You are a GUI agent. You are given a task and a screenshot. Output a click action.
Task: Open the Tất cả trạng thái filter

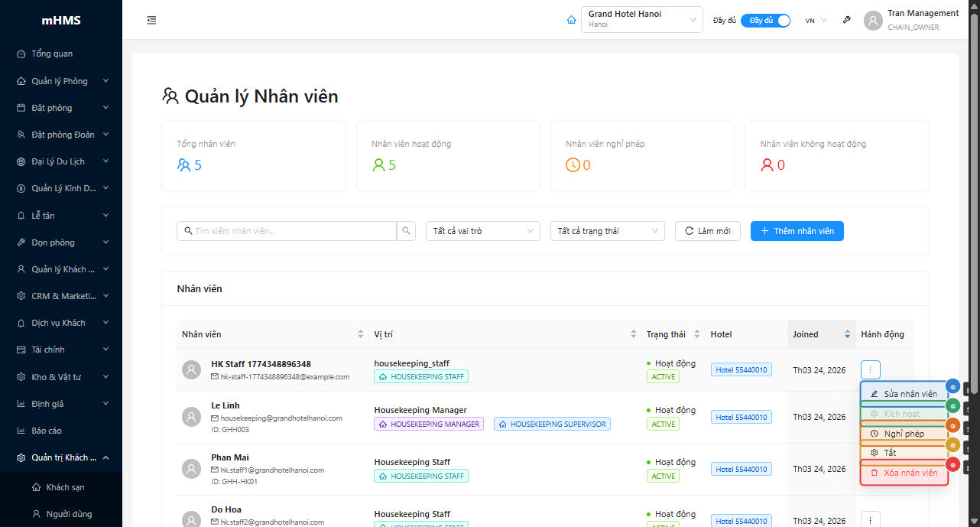click(x=608, y=231)
